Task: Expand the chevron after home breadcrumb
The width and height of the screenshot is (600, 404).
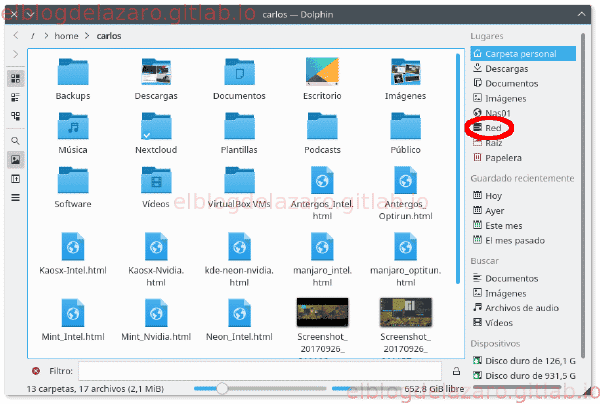Action: point(87,36)
